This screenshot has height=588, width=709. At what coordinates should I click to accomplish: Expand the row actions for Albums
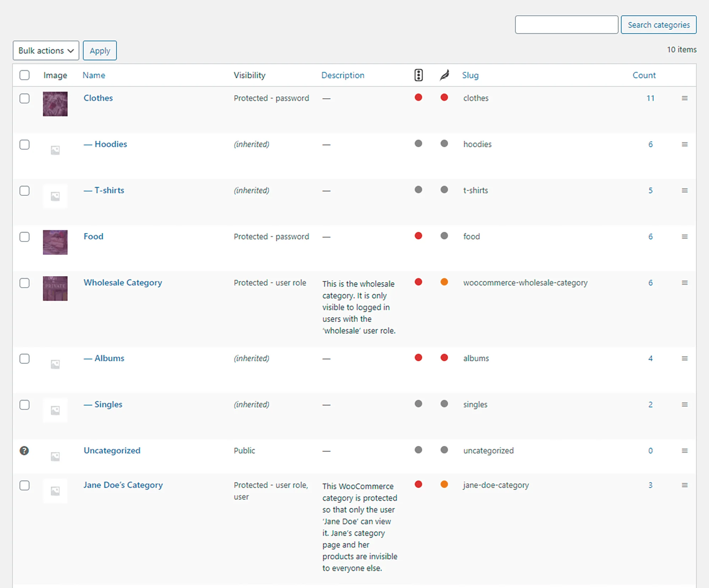[685, 358]
